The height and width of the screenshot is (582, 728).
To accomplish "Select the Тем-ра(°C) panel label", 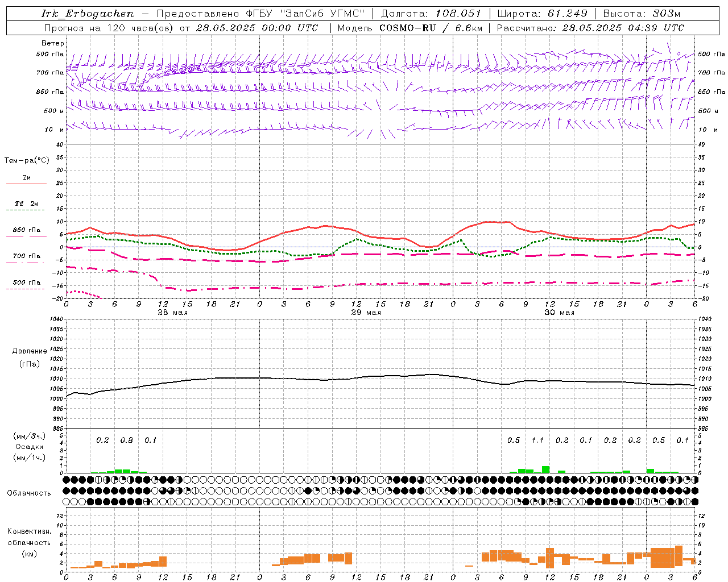I will tap(27, 161).
